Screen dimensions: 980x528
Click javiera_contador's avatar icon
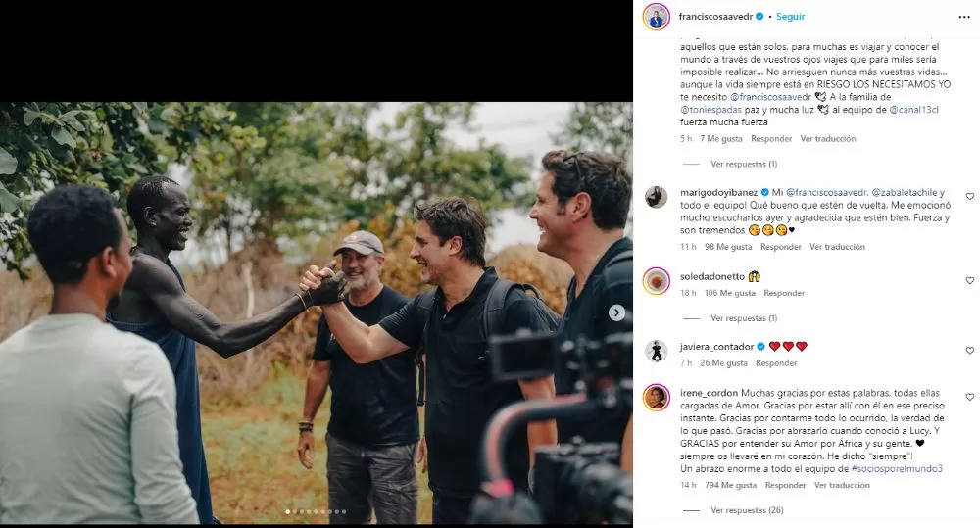pyautogui.click(x=657, y=350)
